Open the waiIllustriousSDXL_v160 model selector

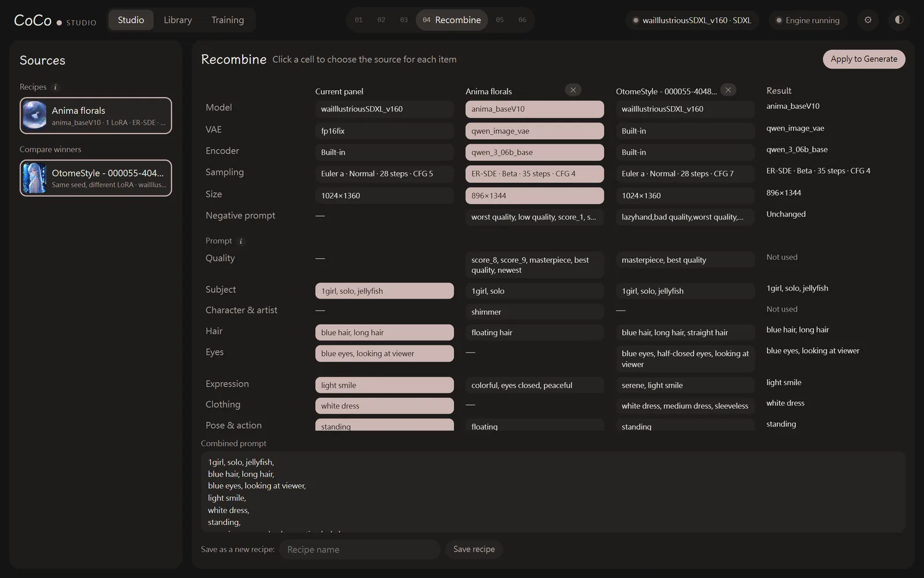(x=692, y=20)
